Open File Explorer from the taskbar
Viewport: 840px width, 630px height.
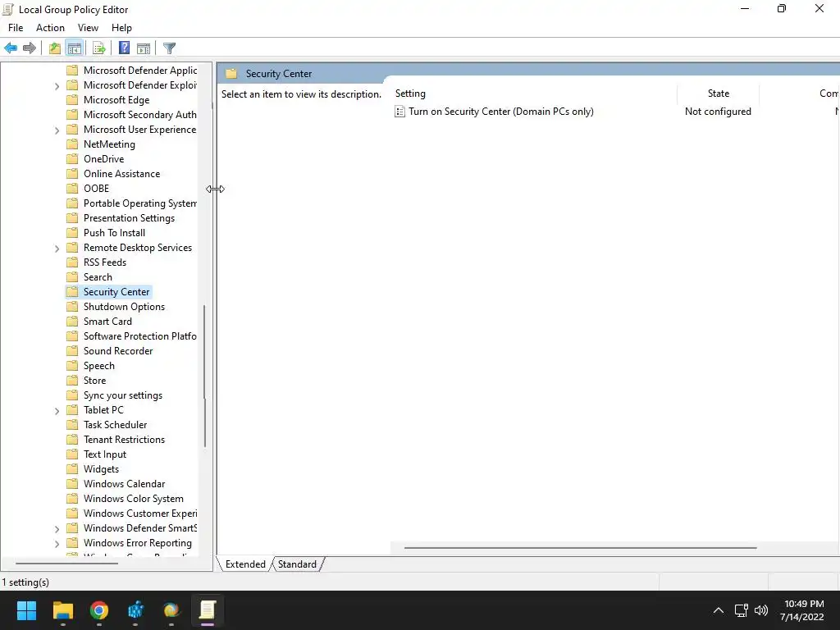(62, 610)
